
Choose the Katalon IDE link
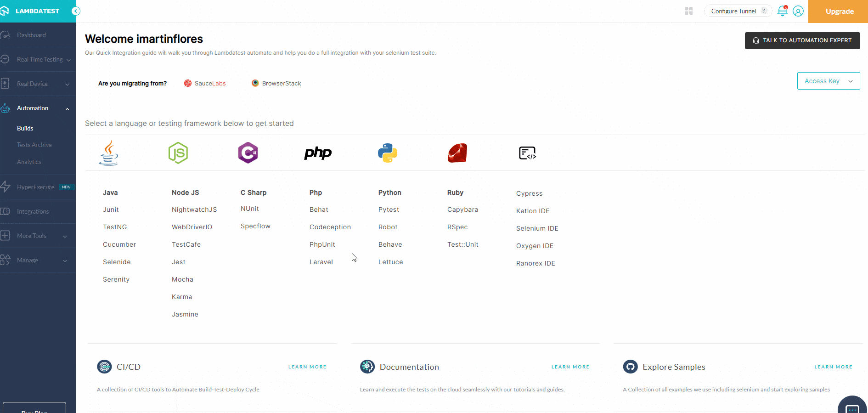point(533,211)
